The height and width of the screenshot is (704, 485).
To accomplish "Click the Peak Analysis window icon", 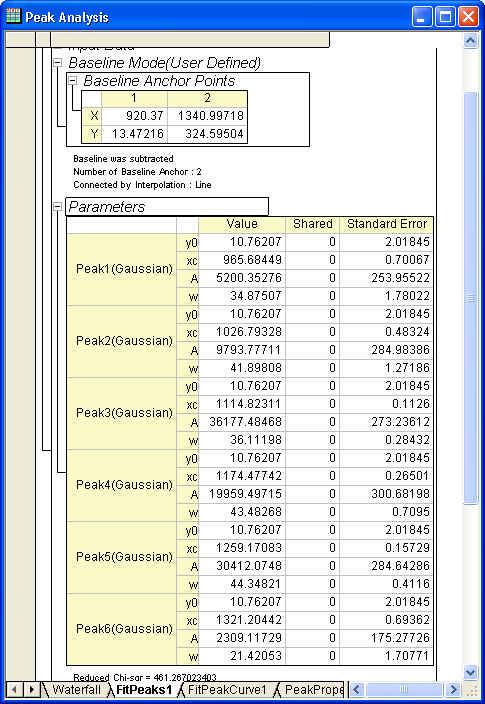I will click(x=13, y=17).
